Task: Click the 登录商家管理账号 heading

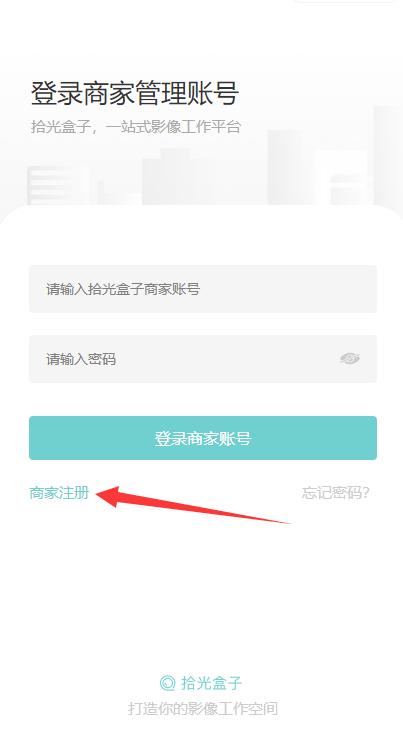Action: pos(134,93)
